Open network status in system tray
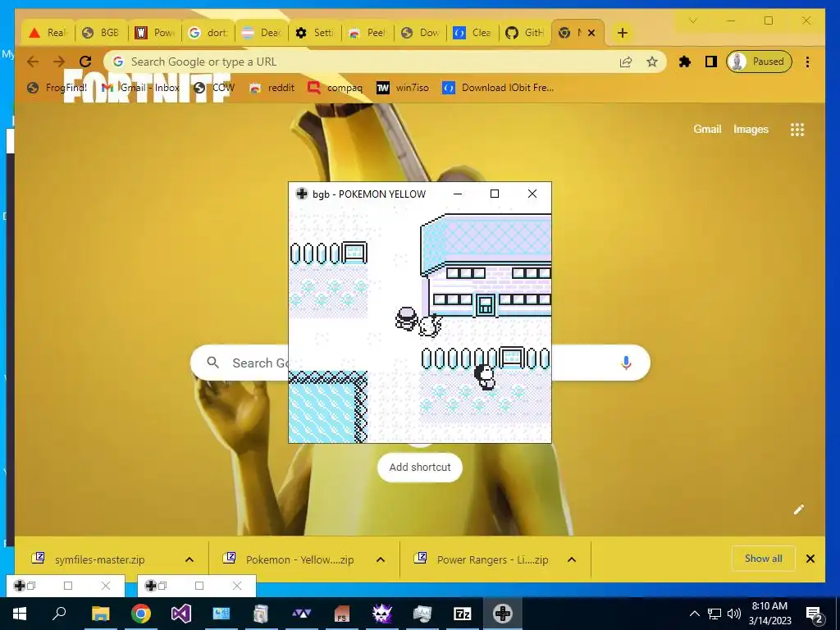The image size is (840, 630). [714, 614]
